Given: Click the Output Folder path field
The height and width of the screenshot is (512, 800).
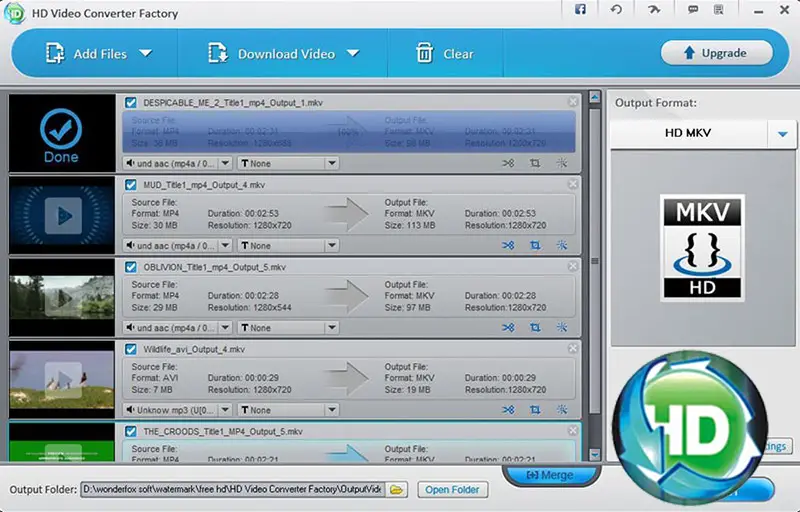Looking at the screenshot, I should [233, 490].
